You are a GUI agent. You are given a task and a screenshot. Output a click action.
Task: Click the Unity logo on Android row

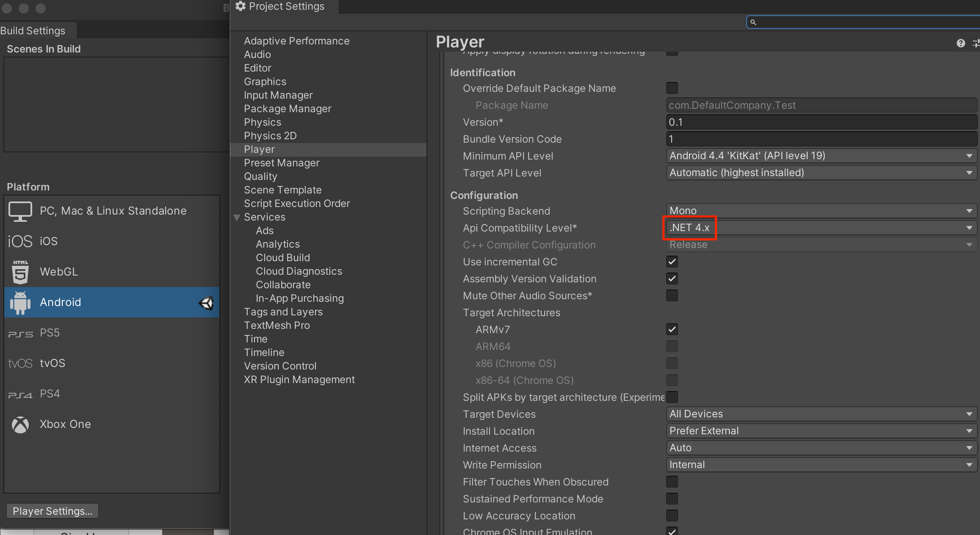206,303
